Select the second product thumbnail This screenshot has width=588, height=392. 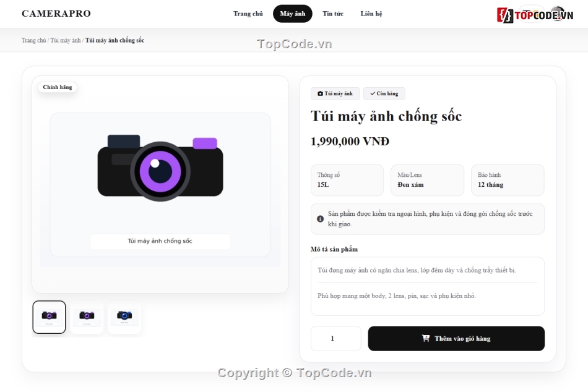point(87,317)
